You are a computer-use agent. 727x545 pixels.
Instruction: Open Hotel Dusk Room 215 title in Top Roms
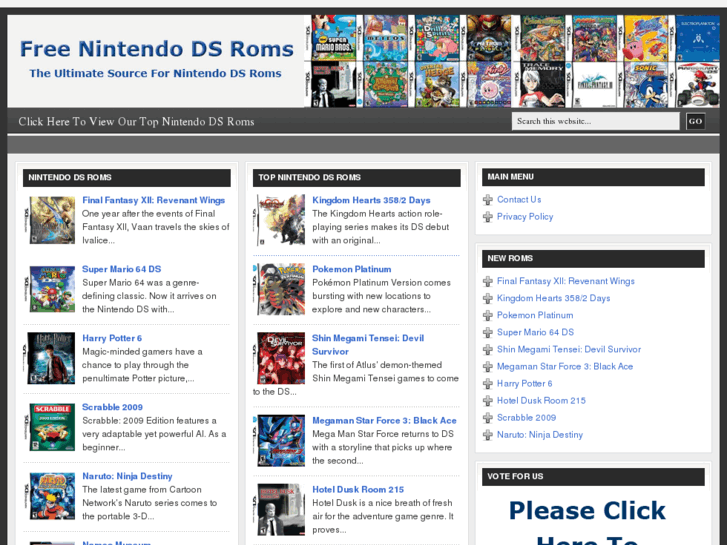coord(358,489)
